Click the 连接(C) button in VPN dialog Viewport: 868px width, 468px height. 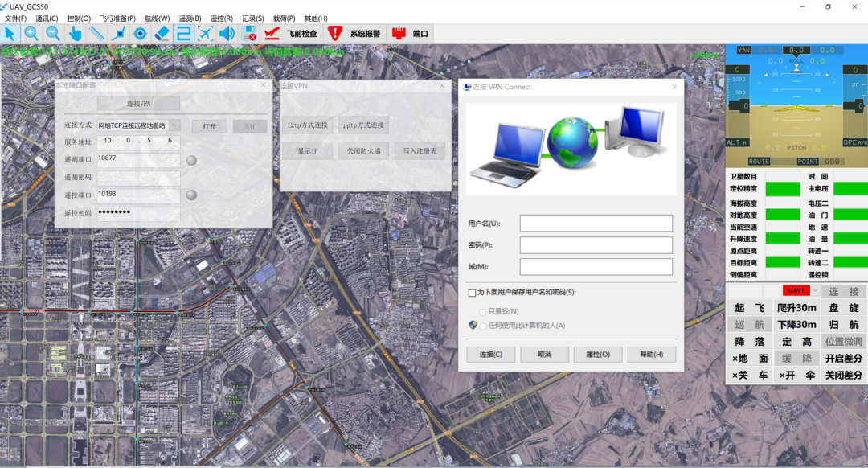pos(491,355)
